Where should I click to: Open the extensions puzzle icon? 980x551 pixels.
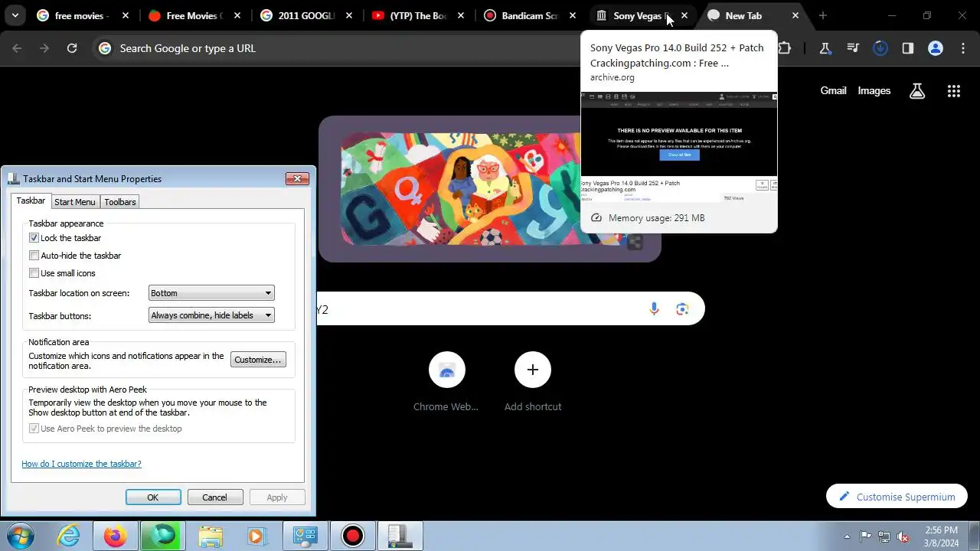coord(785,48)
